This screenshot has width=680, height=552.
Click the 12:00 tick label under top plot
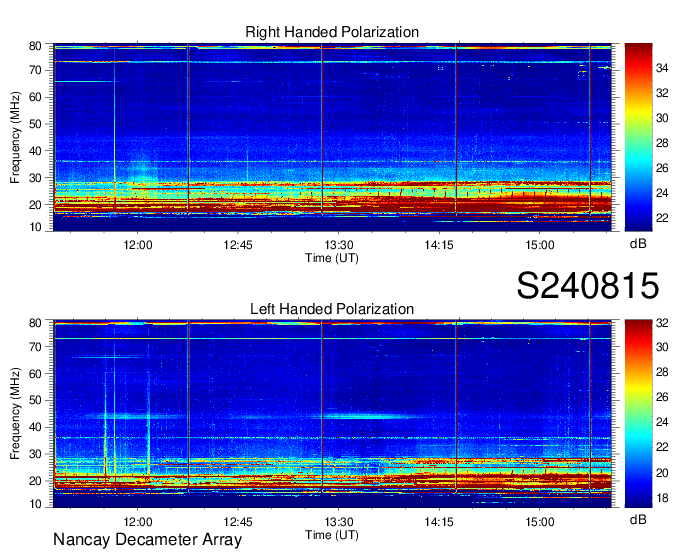tap(137, 245)
